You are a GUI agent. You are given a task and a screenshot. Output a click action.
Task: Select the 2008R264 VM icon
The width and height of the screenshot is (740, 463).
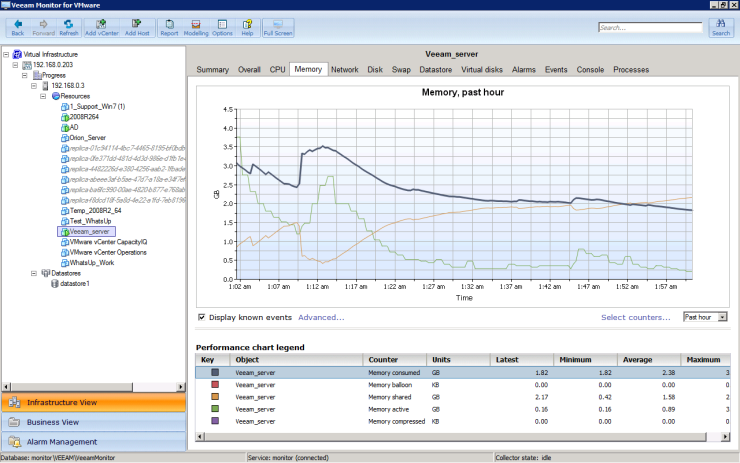click(x=65, y=117)
